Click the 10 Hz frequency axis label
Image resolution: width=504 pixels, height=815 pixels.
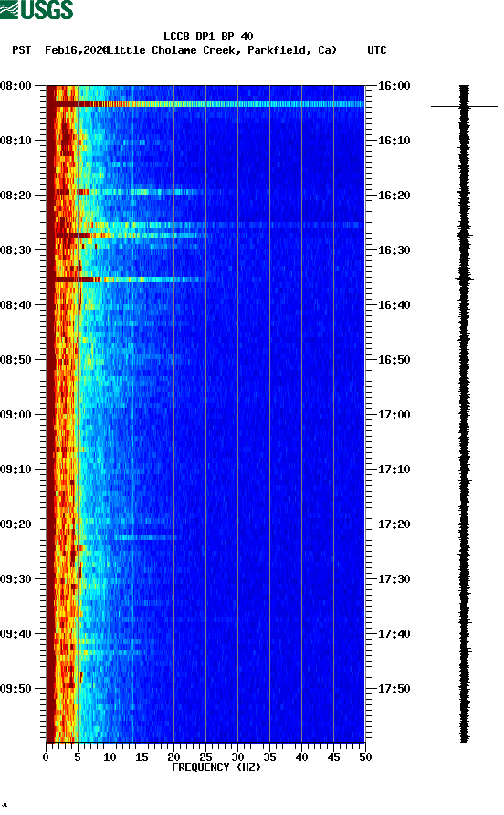[x=110, y=757]
